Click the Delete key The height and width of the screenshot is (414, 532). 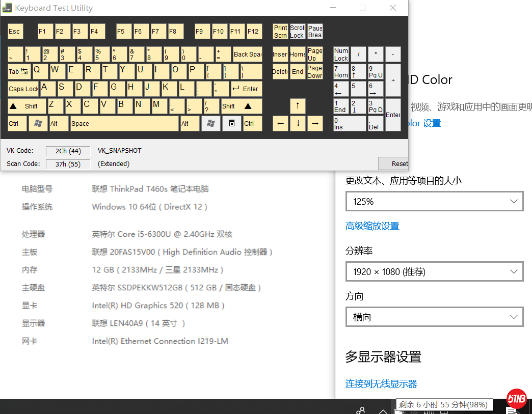pyautogui.click(x=280, y=71)
